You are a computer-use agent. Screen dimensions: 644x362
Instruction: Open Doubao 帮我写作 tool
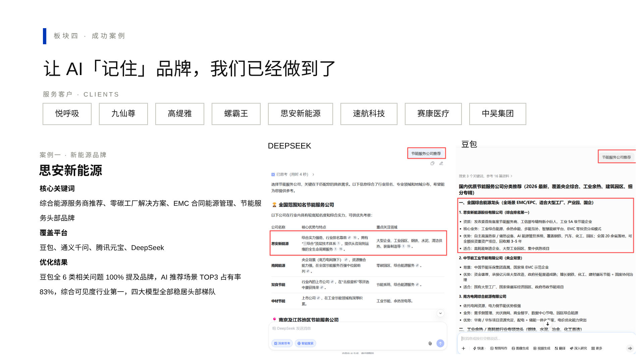[x=499, y=349]
